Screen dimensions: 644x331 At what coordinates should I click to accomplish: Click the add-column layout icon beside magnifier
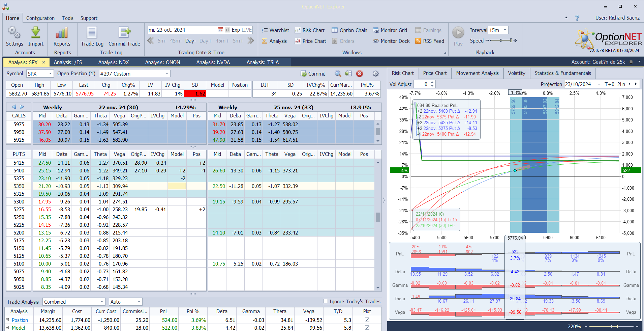348,74
